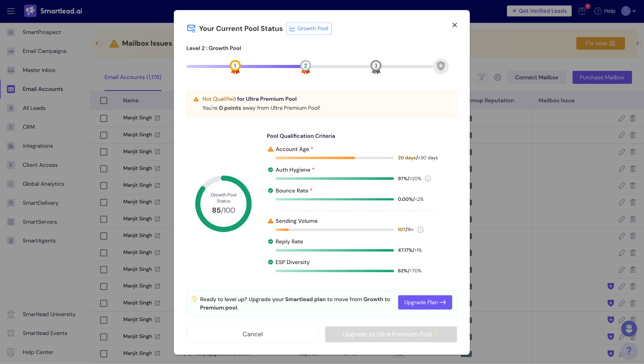
Task: Click the filter funnel icon
Action: pos(482,77)
